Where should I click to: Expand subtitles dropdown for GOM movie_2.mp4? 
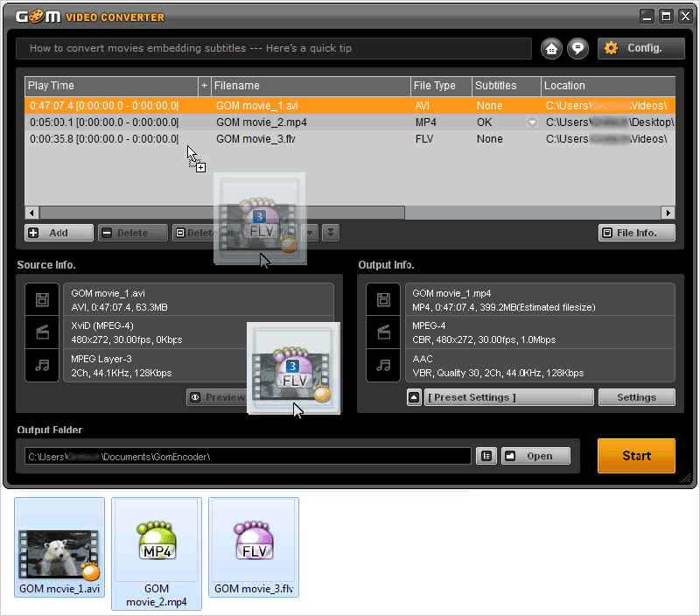click(x=532, y=122)
